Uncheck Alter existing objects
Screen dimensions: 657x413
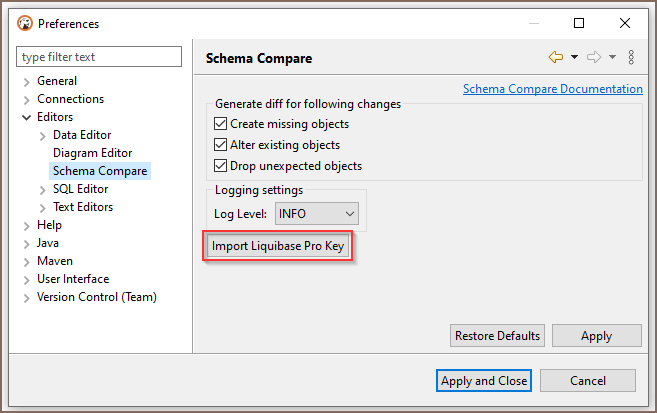220,145
